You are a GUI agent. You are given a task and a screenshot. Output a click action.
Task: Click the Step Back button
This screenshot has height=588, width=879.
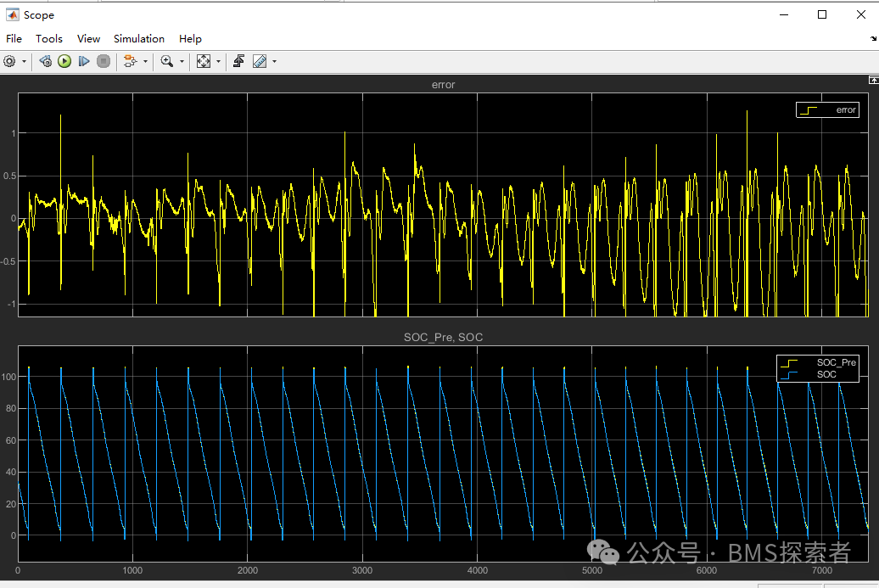coord(46,61)
